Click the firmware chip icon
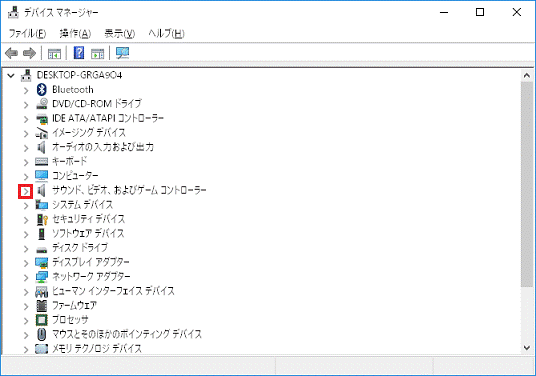The image size is (536, 376). [x=42, y=306]
